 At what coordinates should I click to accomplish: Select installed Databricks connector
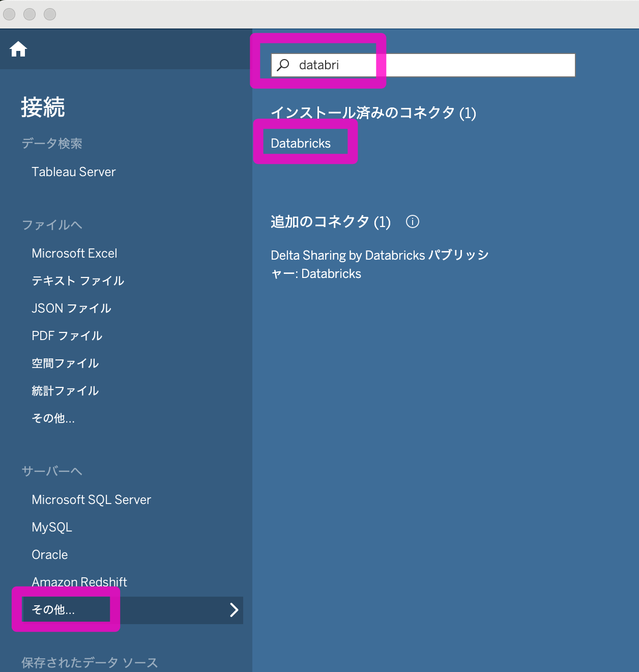(x=301, y=144)
